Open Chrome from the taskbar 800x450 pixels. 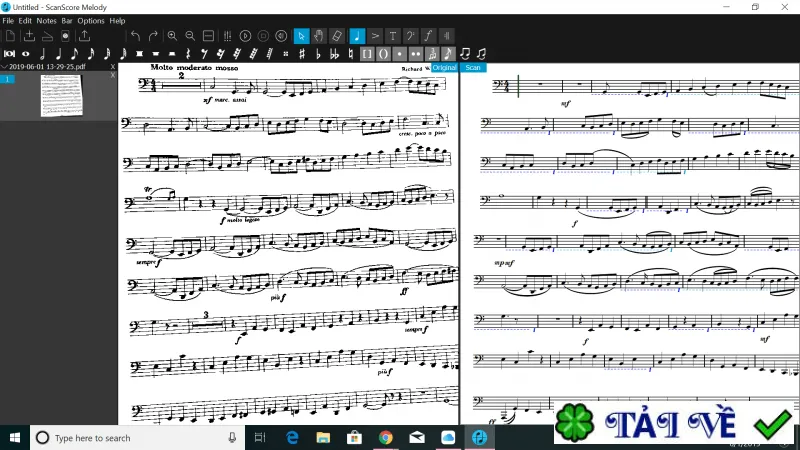pos(386,437)
